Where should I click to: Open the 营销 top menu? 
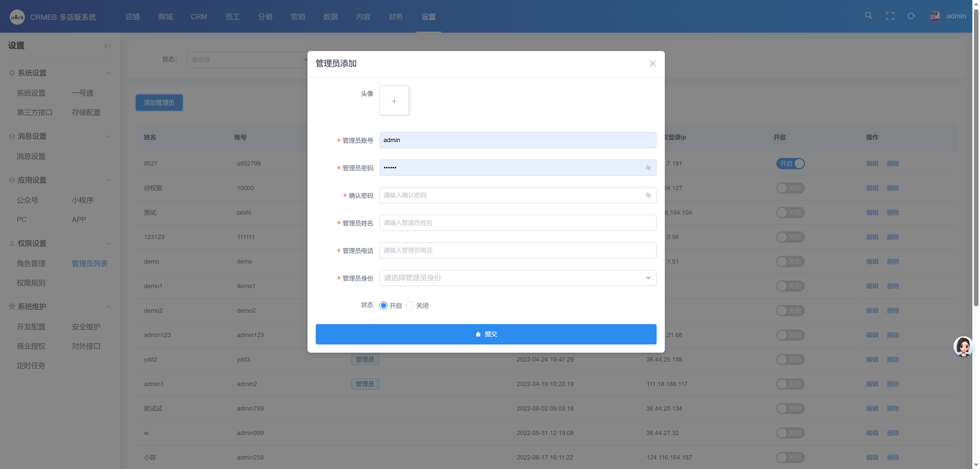pyautogui.click(x=298, y=17)
